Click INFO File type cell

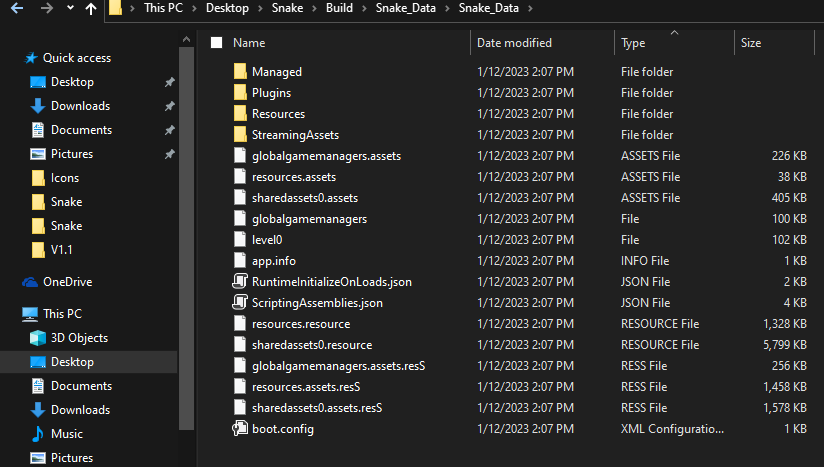(x=645, y=261)
